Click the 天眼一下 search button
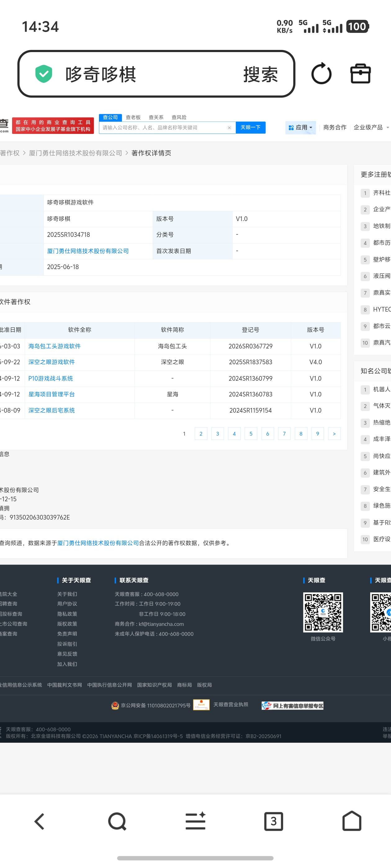 tap(251, 128)
